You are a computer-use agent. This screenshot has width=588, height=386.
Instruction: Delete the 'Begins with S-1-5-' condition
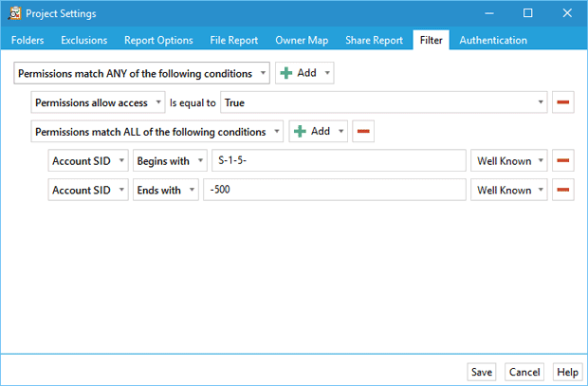click(x=563, y=160)
